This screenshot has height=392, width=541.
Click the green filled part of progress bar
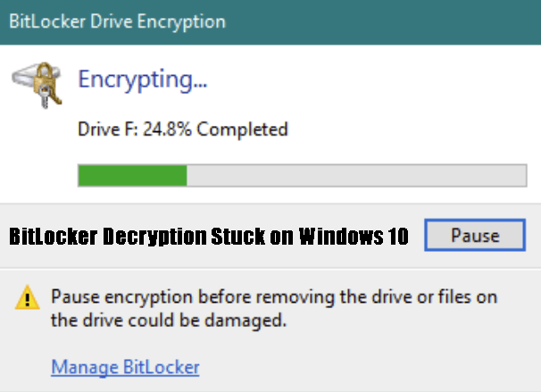(132, 175)
